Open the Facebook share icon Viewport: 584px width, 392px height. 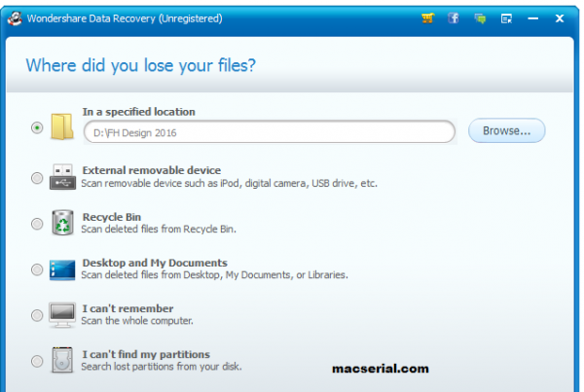[x=454, y=18]
